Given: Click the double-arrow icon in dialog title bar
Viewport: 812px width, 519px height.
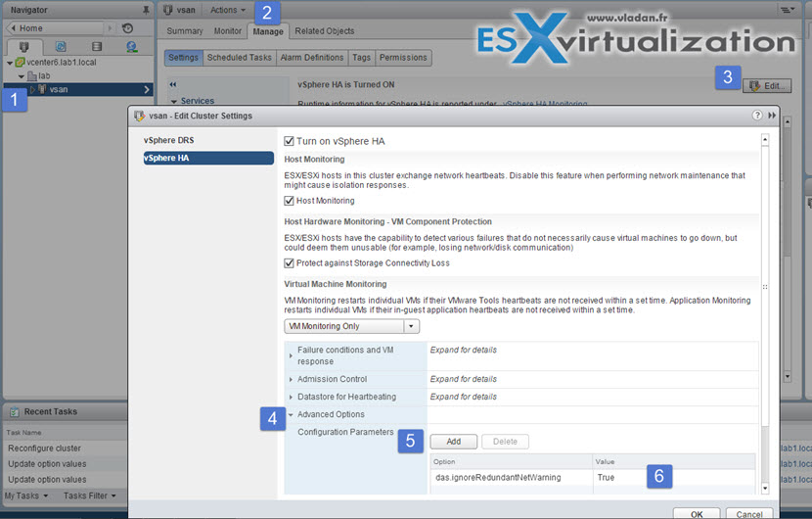Looking at the screenshot, I should [x=772, y=116].
